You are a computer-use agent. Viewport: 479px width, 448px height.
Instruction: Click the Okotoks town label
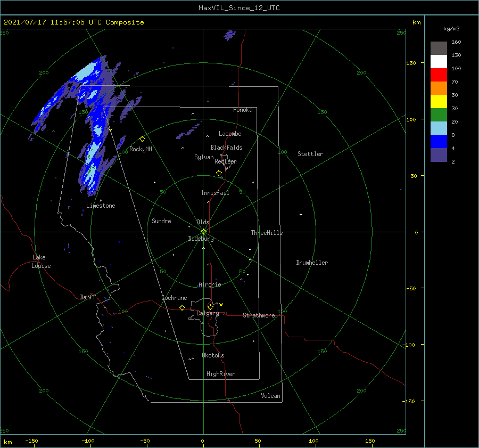[213, 355]
